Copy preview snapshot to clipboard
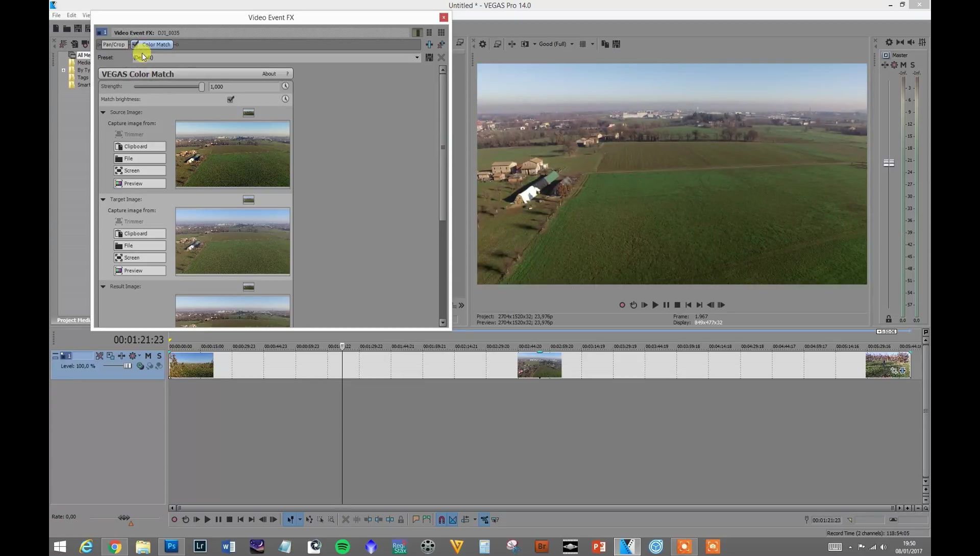 pos(605,44)
